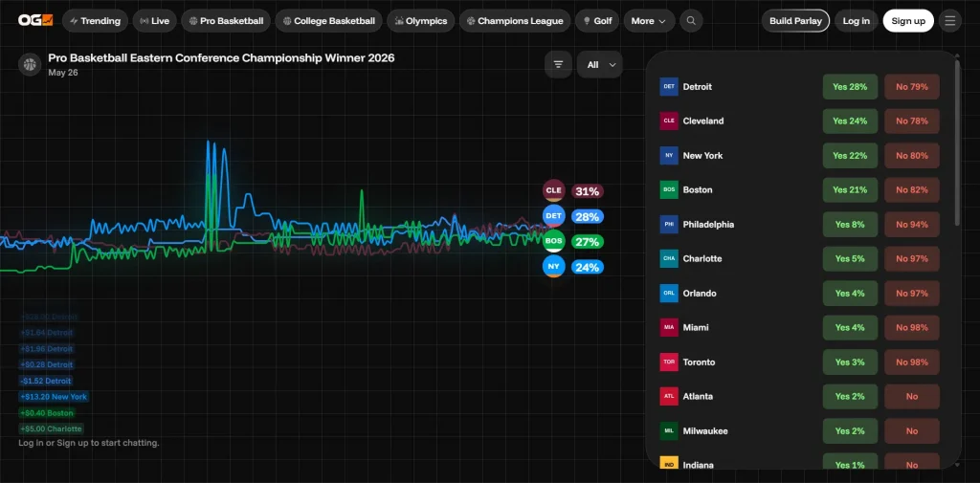Click the basketball icon beside market title
The width and height of the screenshot is (980, 483).
30,64
